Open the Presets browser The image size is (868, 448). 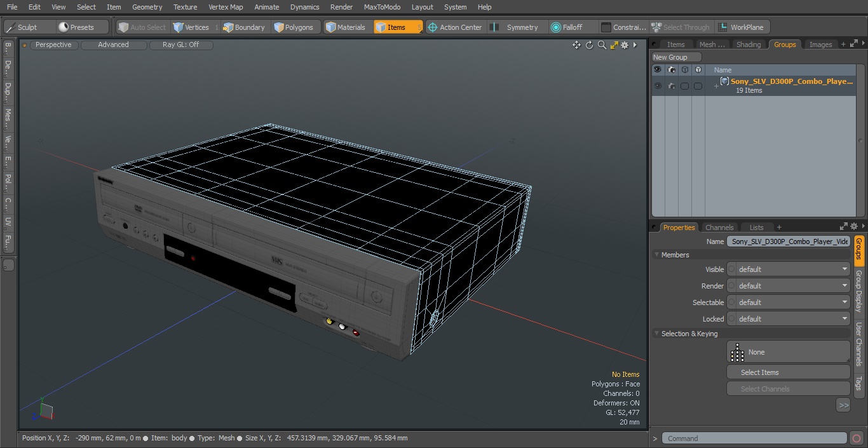point(83,27)
